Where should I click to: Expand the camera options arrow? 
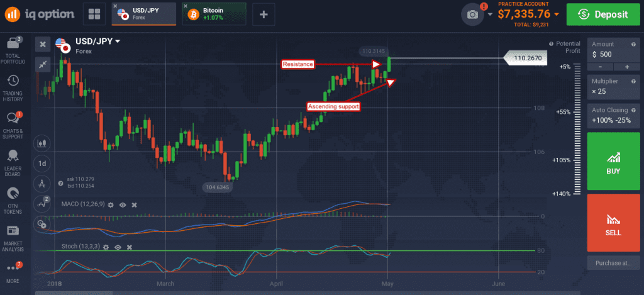point(491,14)
